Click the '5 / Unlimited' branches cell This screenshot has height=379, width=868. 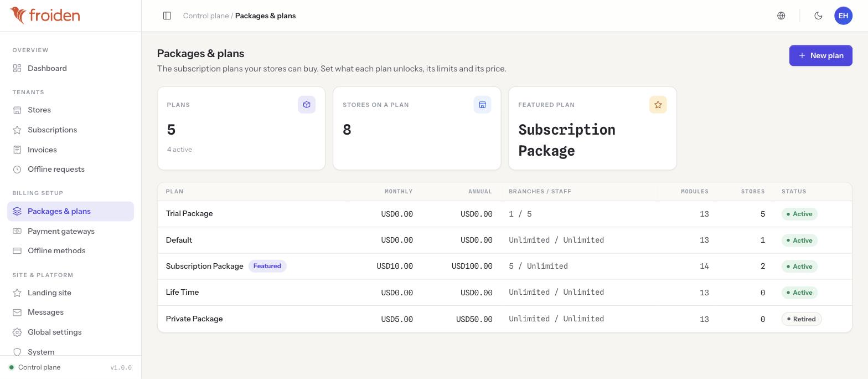538,267
